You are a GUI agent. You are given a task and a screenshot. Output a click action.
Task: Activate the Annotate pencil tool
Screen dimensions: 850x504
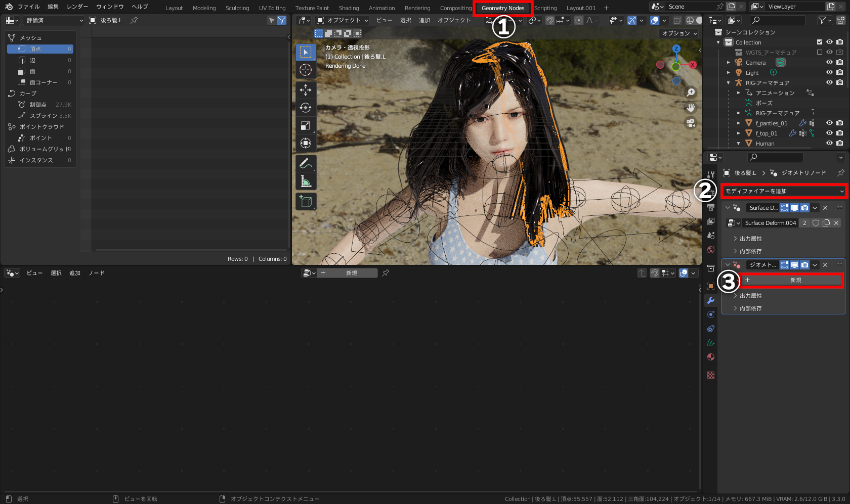click(x=306, y=163)
